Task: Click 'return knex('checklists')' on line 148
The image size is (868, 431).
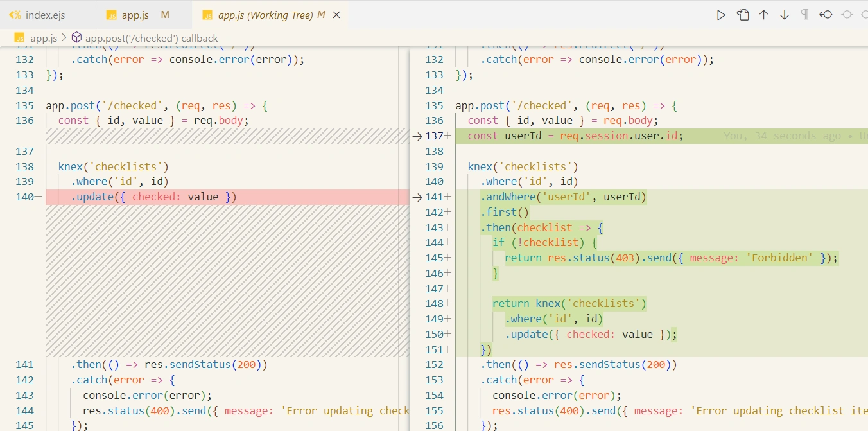Action: pyautogui.click(x=569, y=304)
